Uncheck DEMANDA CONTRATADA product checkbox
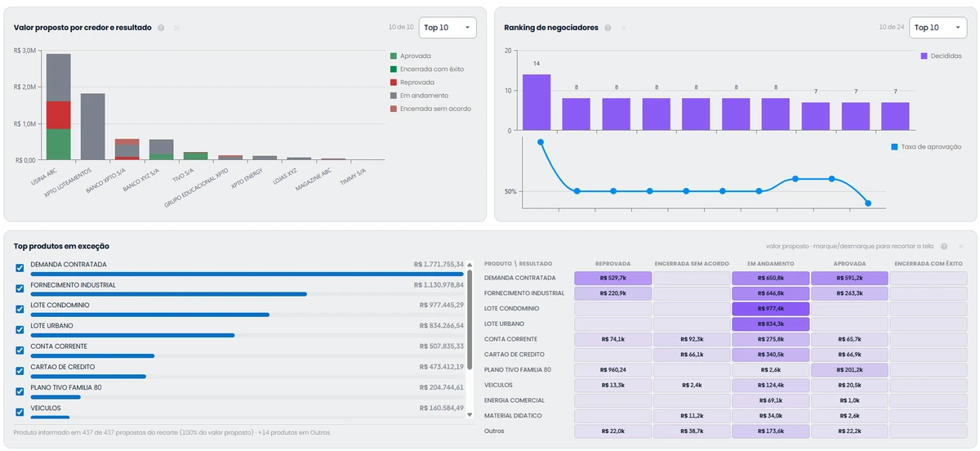This screenshot has height=451, width=980. click(x=20, y=268)
